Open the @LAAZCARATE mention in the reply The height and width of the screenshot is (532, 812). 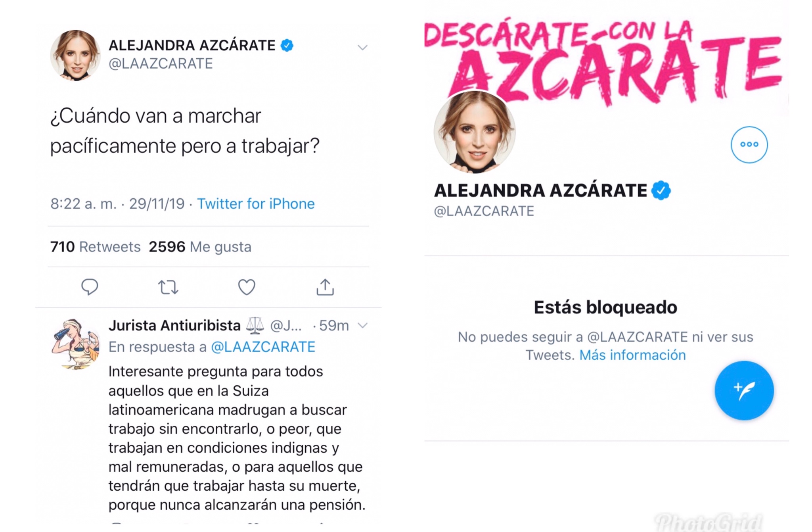point(263,347)
